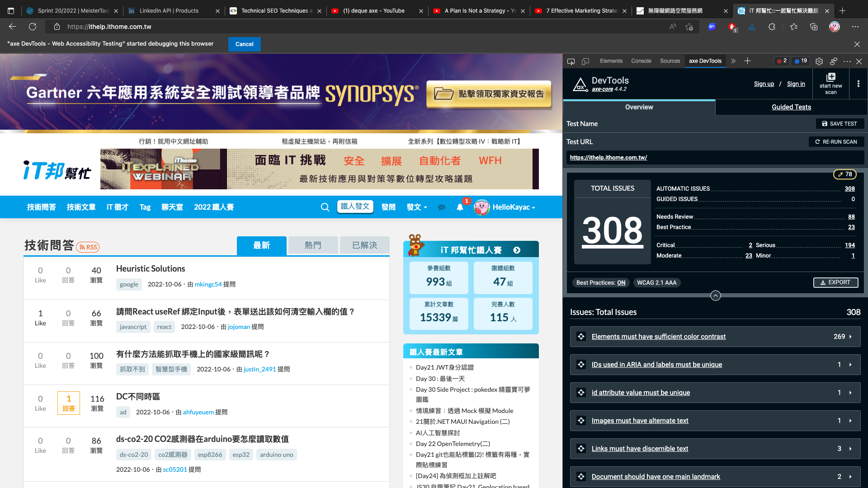The width and height of the screenshot is (868, 488).
Task: Collapse the summary panel with the circular chevron
Action: (x=715, y=296)
